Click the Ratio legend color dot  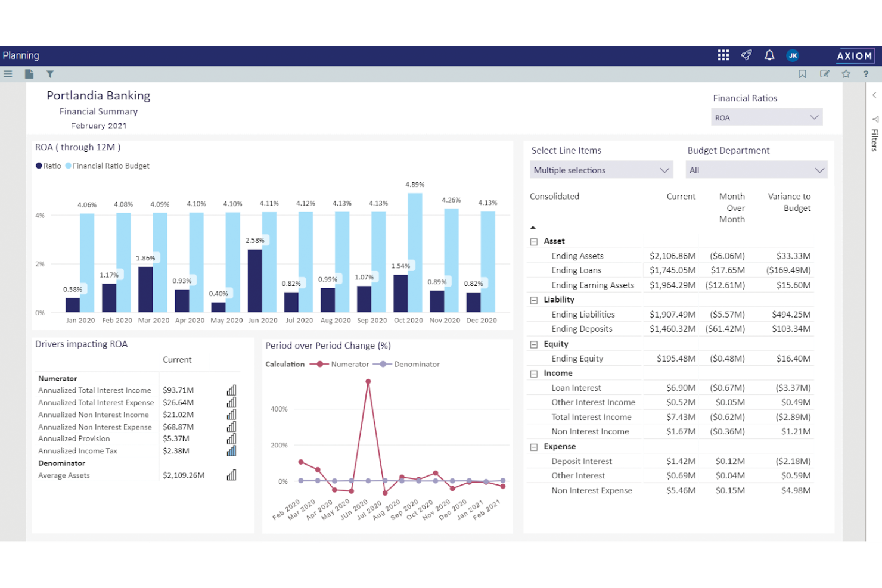coord(39,166)
